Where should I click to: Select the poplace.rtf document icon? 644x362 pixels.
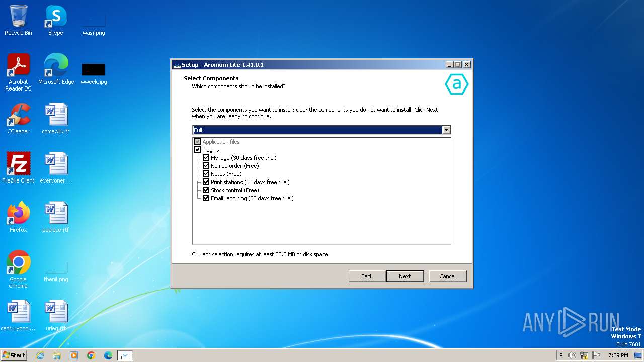tap(56, 217)
